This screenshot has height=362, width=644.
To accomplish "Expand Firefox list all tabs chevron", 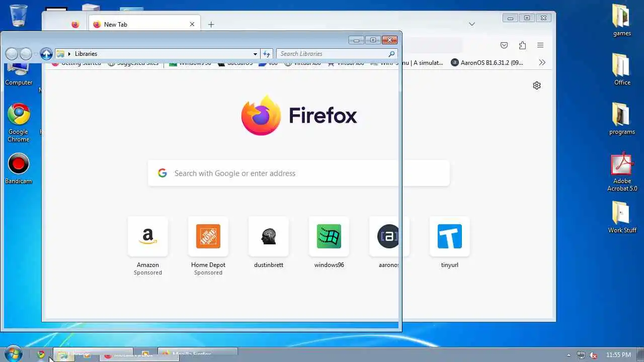I will (472, 24).
